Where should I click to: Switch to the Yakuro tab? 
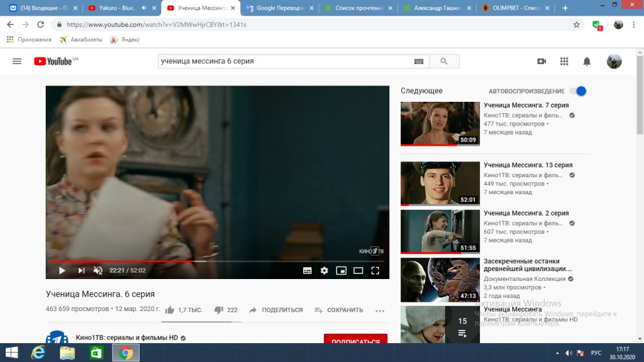(117, 8)
